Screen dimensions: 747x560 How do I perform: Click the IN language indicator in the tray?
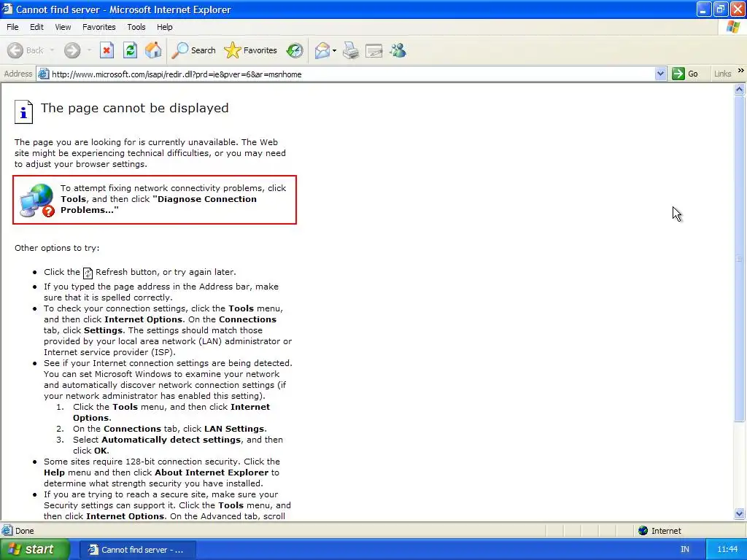[684, 550]
